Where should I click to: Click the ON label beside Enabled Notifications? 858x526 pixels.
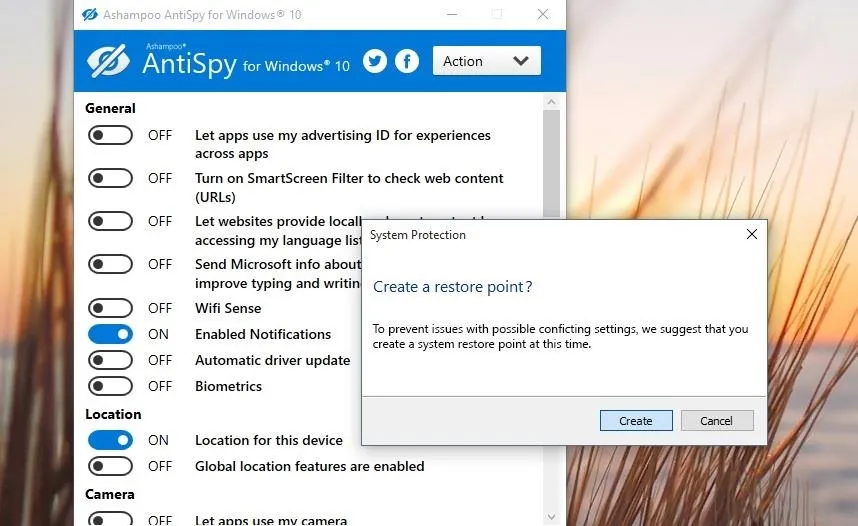(x=158, y=334)
